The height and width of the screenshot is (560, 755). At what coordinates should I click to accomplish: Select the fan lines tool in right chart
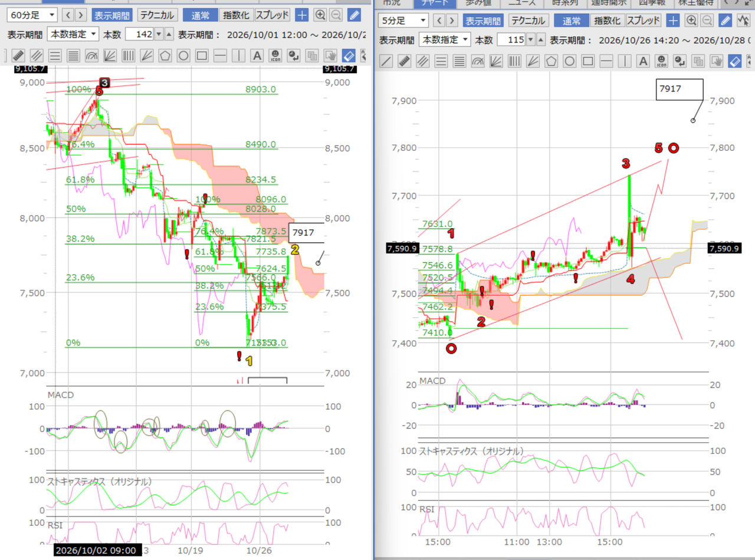533,61
